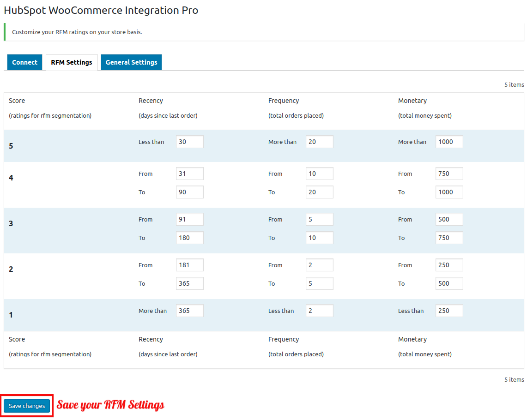
Task: Click score 2 Frequency To field
Action: tap(319, 283)
